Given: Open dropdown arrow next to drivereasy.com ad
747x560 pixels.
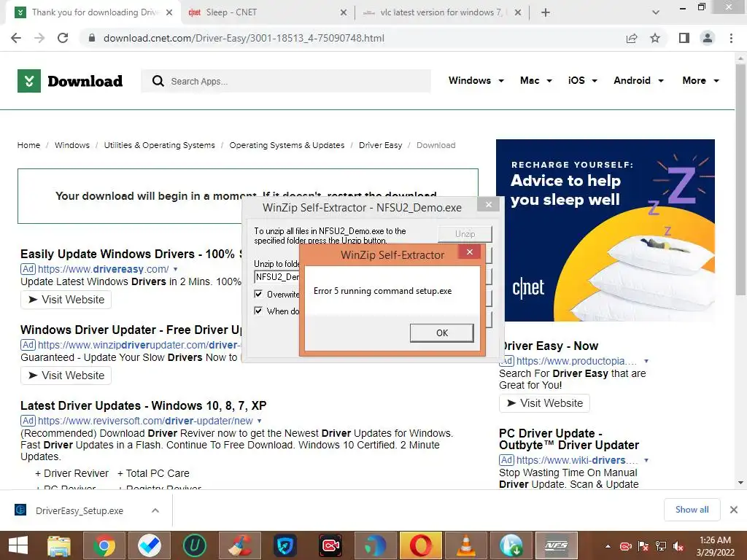Looking at the screenshot, I should (175, 269).
